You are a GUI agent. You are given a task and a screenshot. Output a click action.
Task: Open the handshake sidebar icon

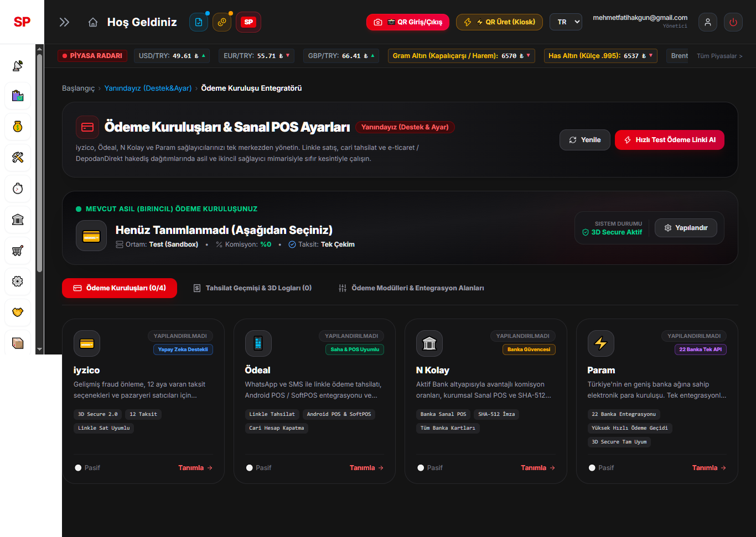pyautogui.click(x=18, y=312)
